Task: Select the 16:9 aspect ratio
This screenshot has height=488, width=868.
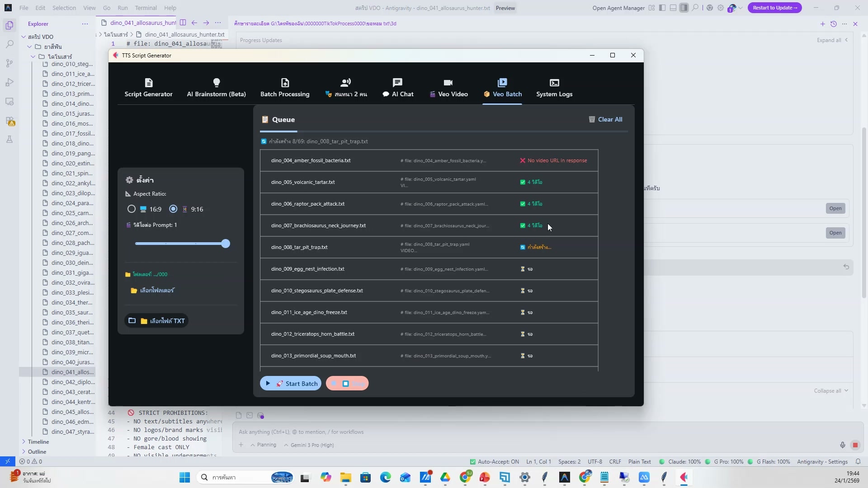Action: tap(132, 209)
